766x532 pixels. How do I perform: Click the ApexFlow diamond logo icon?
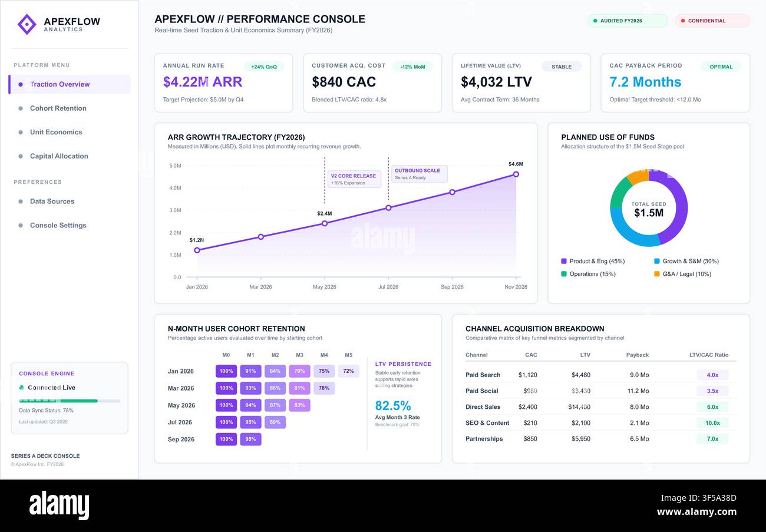coord(27,24)
